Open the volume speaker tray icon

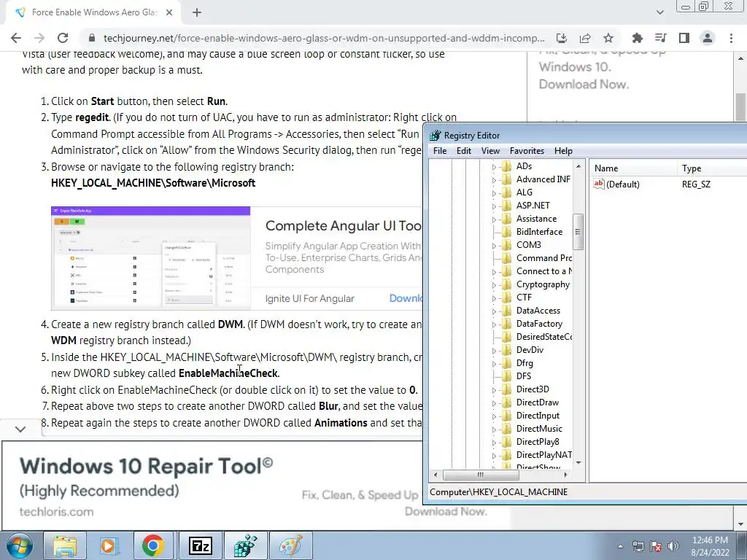[x=673, y=546]
